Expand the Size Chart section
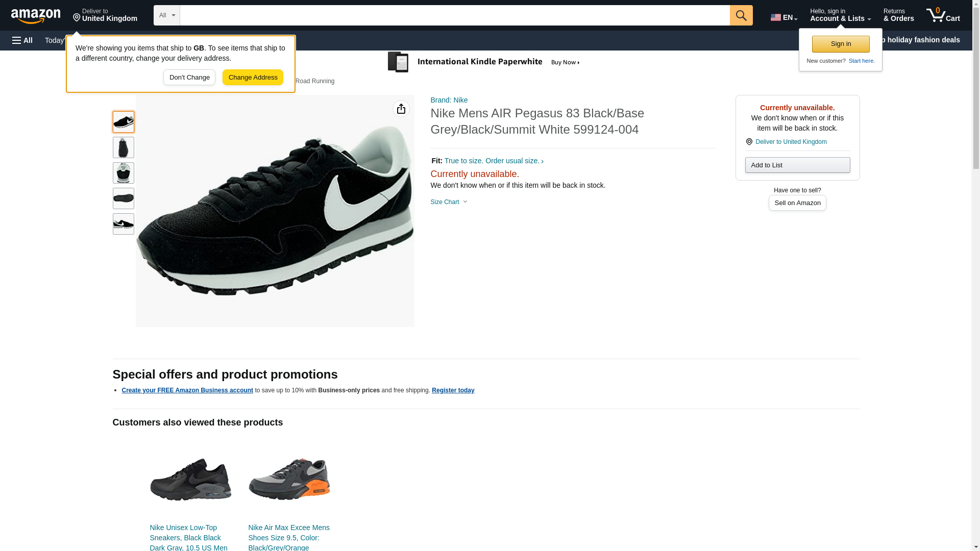 click(449, 202)
